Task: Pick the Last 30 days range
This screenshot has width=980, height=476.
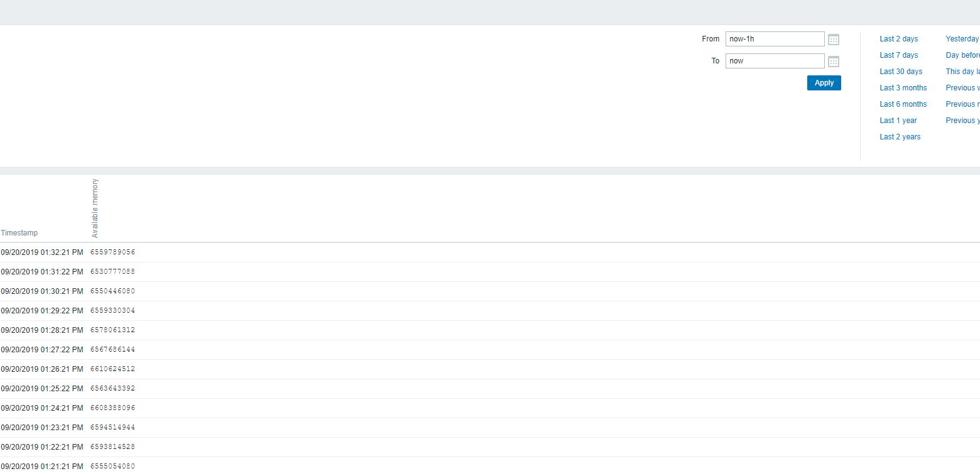Action: tap(901, 72)
